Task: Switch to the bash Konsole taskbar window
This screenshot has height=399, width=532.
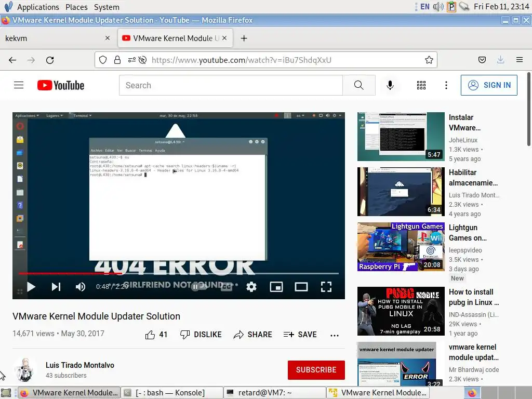Action: pyautogui.click(x=171, y=393)
